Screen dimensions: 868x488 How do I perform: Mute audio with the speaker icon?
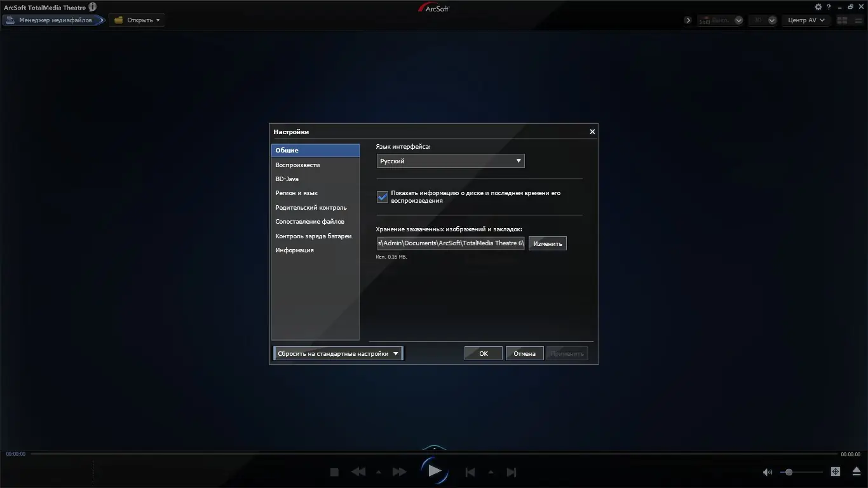pos(768,472)
